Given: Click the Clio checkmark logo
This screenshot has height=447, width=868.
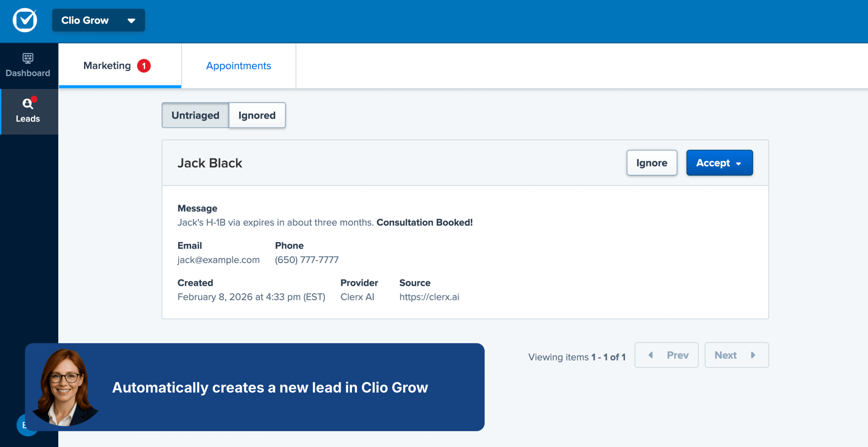Looking at the screenshot, I should (x=25, y=20).
